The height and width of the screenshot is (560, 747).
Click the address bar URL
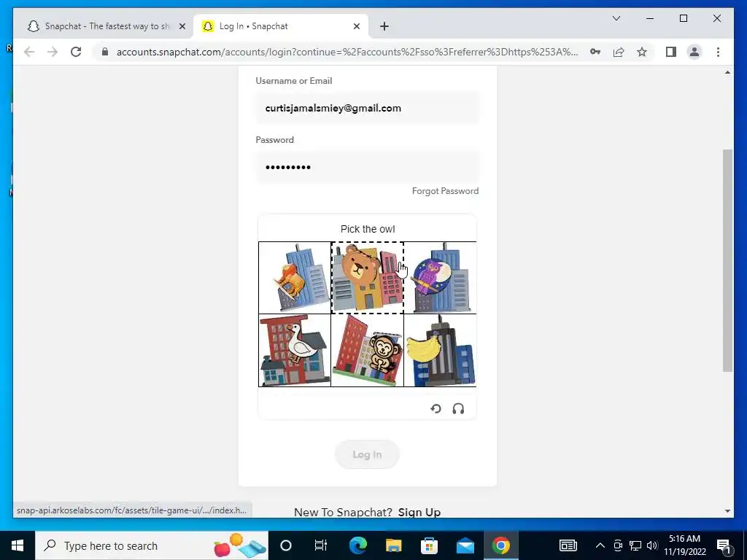347,52
